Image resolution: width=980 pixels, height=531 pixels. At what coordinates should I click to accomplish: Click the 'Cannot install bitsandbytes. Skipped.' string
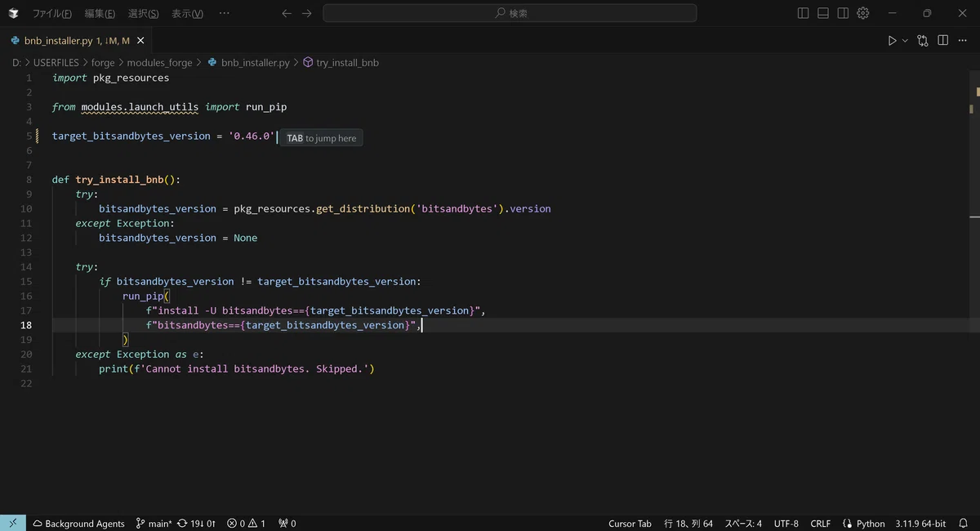255,368
